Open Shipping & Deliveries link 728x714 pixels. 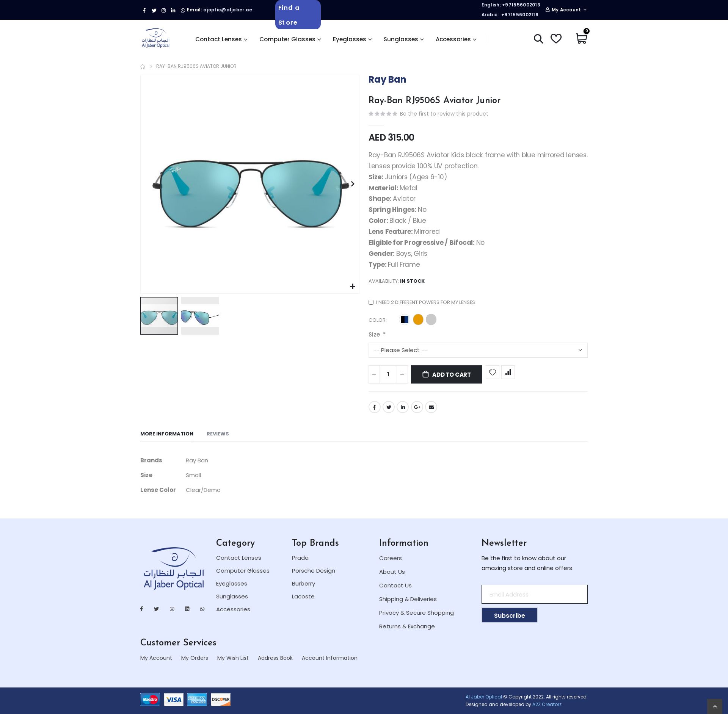tap(408, 599)
